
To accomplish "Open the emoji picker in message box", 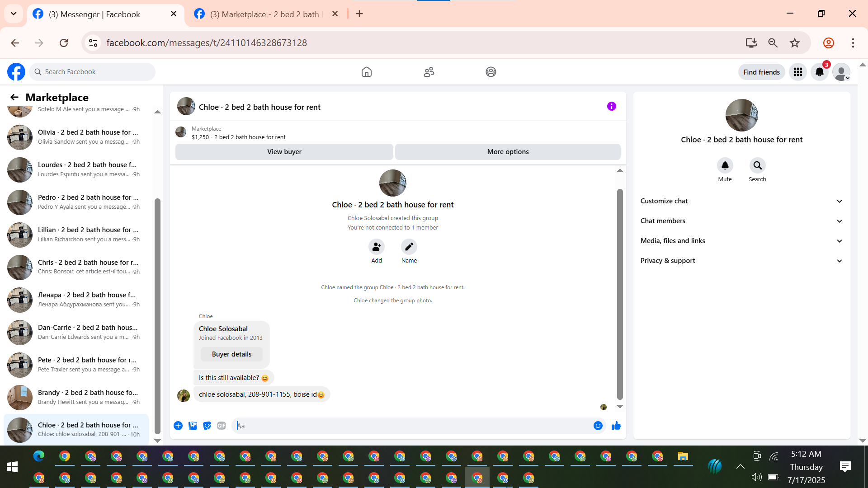I will pyautogui.click(x=598, y=426).
